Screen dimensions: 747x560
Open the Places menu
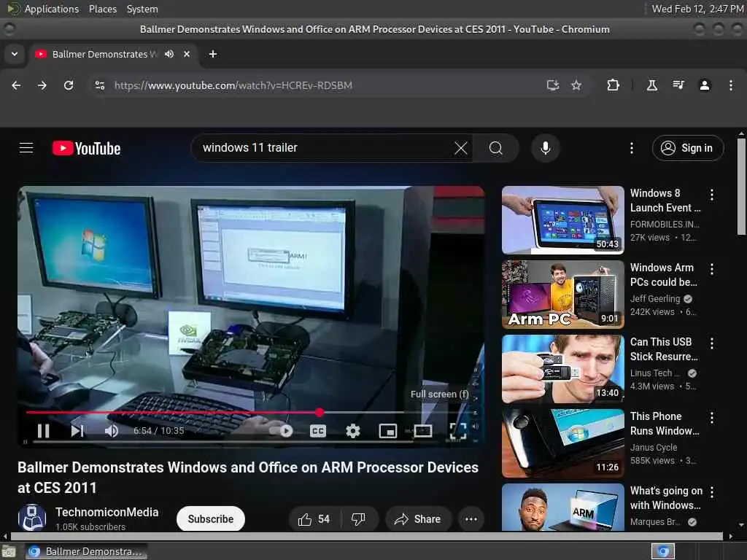[102, 9]
